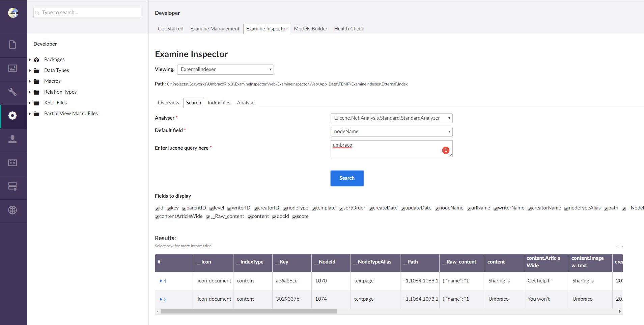
Task: Click the ae6ab6cd- key cell
Action: [x=292, y=281]
